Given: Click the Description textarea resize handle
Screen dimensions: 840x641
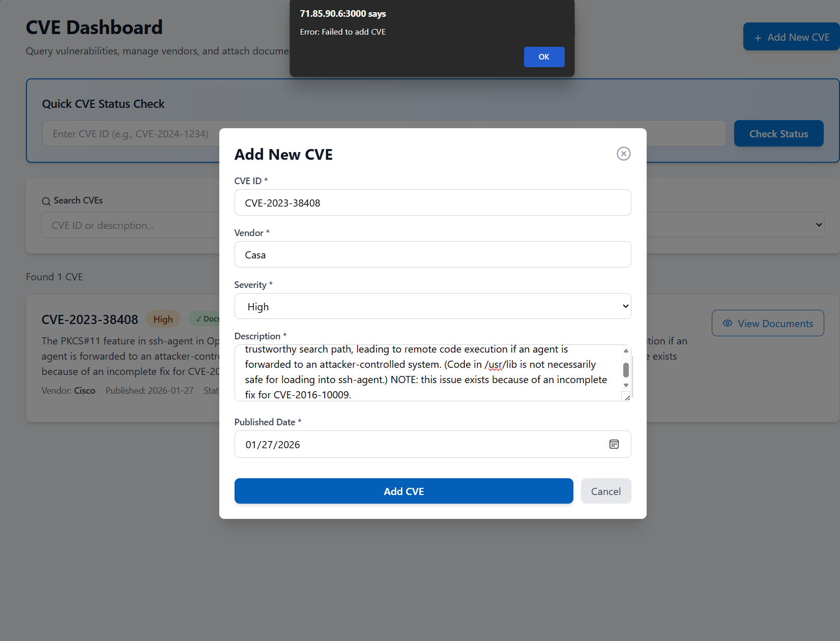Looking at the screenshot, I should 627,397.
